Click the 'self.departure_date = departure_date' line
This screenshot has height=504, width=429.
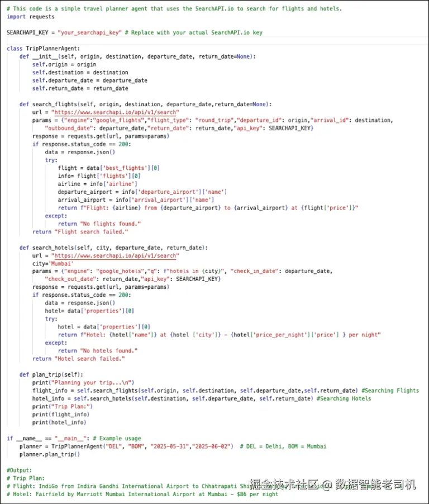click(x=90, y=80)
